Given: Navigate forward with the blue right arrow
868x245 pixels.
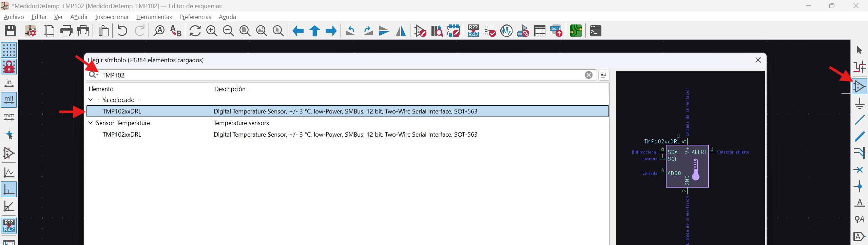Looking at the screenshot, I should tap(331, 31).
